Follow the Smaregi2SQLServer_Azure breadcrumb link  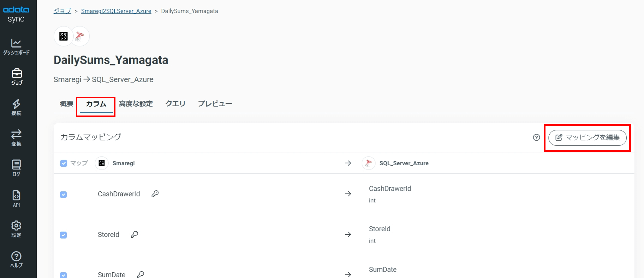(x=116, y=11)
